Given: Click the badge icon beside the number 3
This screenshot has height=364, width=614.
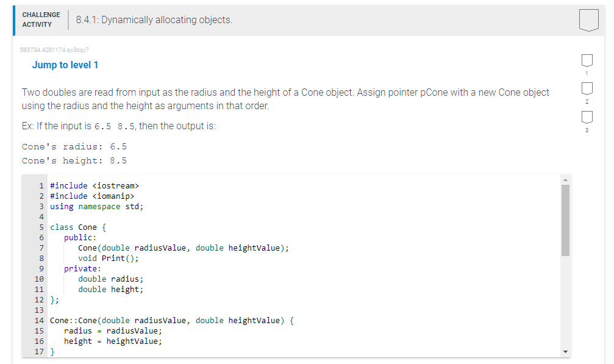Looking at the screenshot, I should 587,117.
